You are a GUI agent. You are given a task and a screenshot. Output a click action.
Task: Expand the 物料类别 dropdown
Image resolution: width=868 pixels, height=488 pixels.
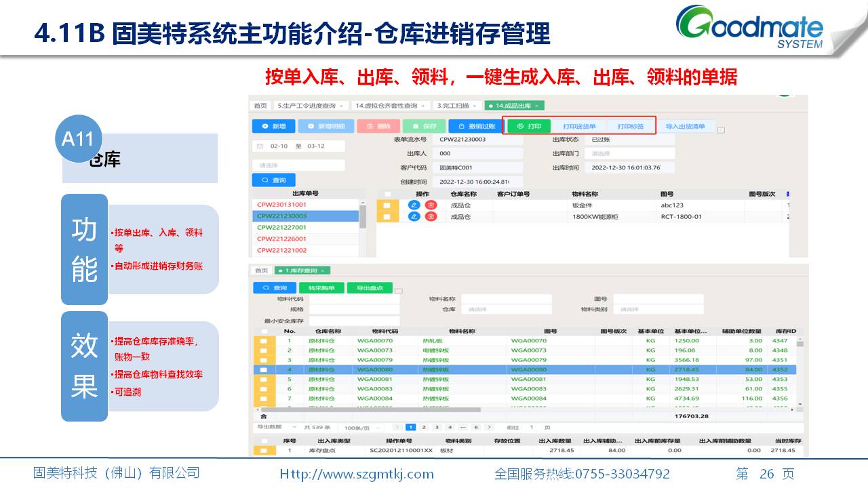(658, 309)
